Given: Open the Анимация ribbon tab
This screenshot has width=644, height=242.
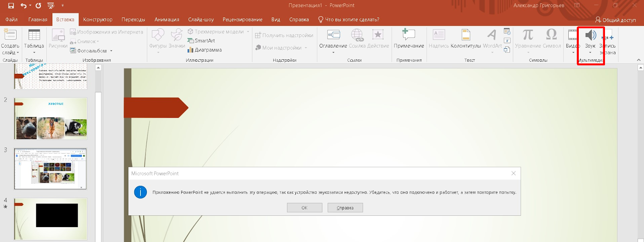Looking at the screenshot, I should point(167,19).
